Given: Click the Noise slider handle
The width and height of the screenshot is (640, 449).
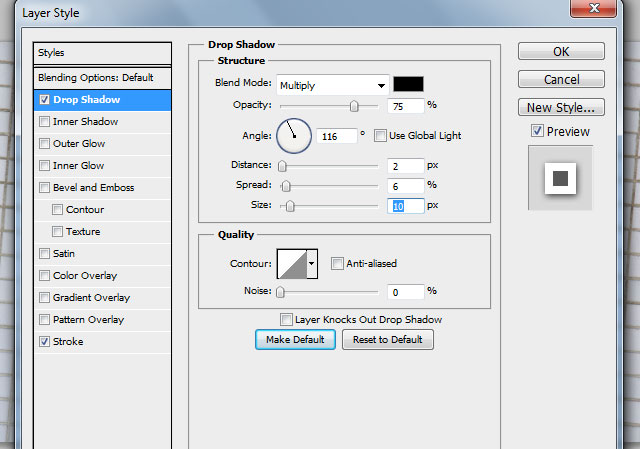Looking at the screenshot, I should pyautogui.click(x=280, y=292).
